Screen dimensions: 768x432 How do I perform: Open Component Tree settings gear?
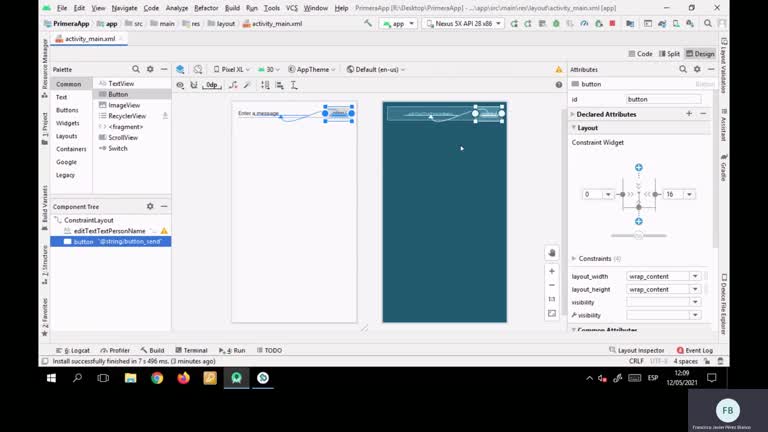tap(150, 206)
